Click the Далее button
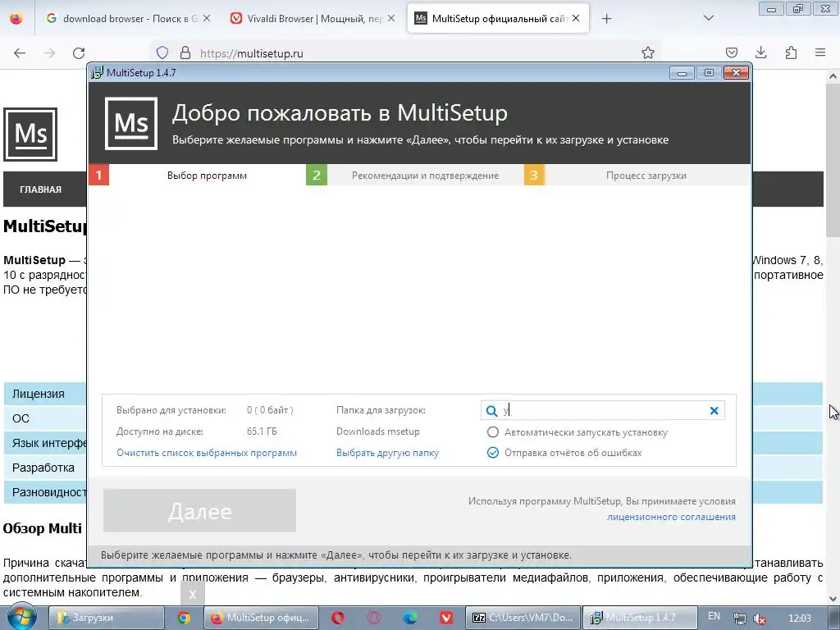 pos(199,510)
